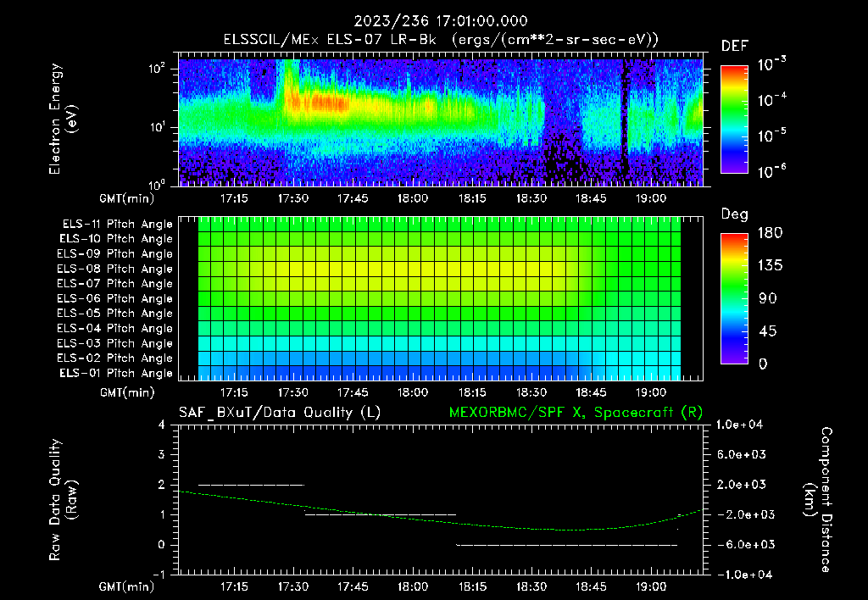
Task: Select the ELS-08 Pitch Angle row label
Action: pyautogui.click(x=115, y=269)
